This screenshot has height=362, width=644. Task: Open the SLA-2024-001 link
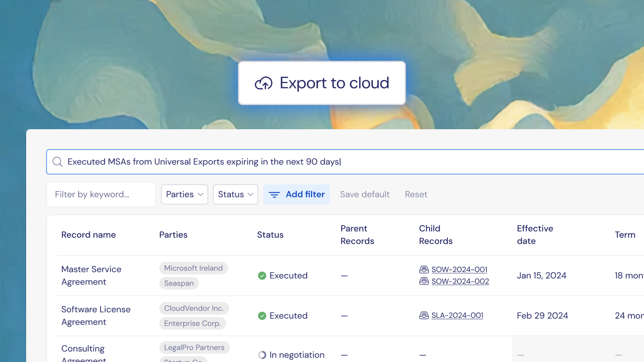pos(457,315)
